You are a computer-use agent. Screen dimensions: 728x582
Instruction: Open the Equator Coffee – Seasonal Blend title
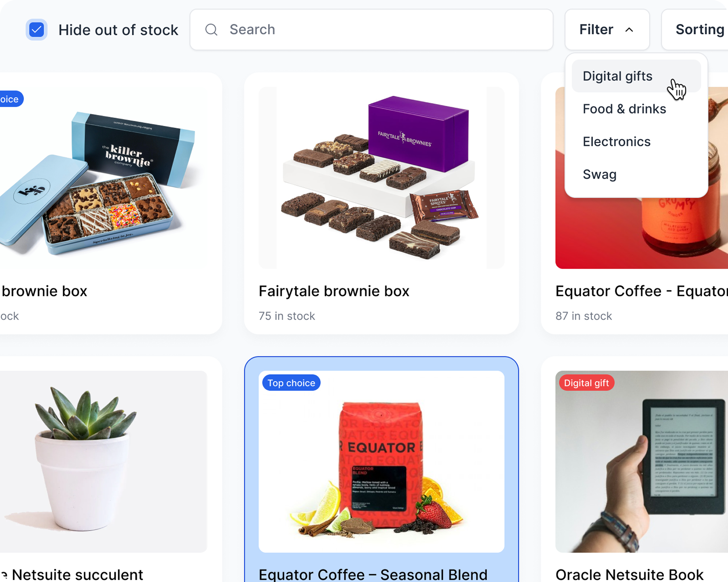coord(373,574)
